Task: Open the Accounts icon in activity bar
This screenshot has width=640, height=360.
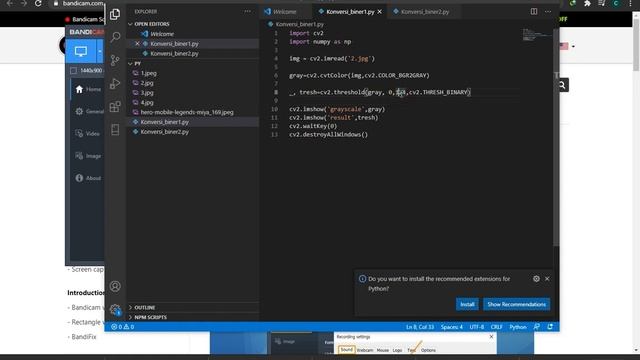Action: click(x=115, y=286)
